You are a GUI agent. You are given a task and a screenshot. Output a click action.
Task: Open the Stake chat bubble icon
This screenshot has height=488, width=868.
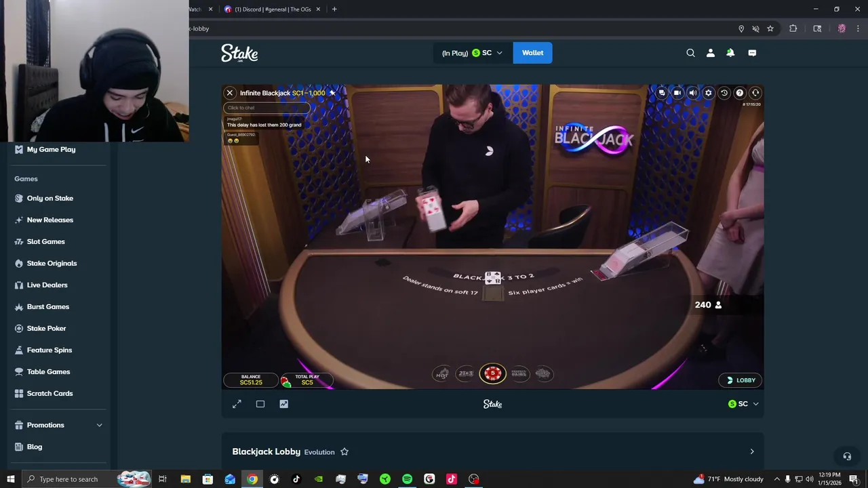pyautogui.click(x=752, y=53)
